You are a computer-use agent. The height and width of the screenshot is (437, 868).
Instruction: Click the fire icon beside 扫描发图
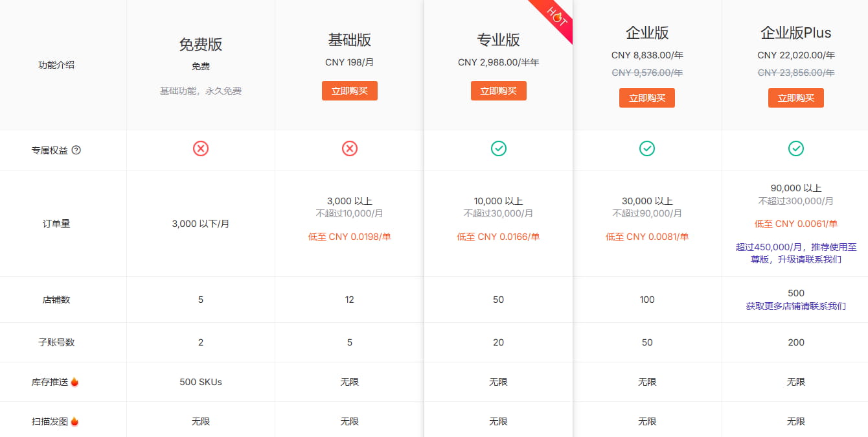point(75,421)
